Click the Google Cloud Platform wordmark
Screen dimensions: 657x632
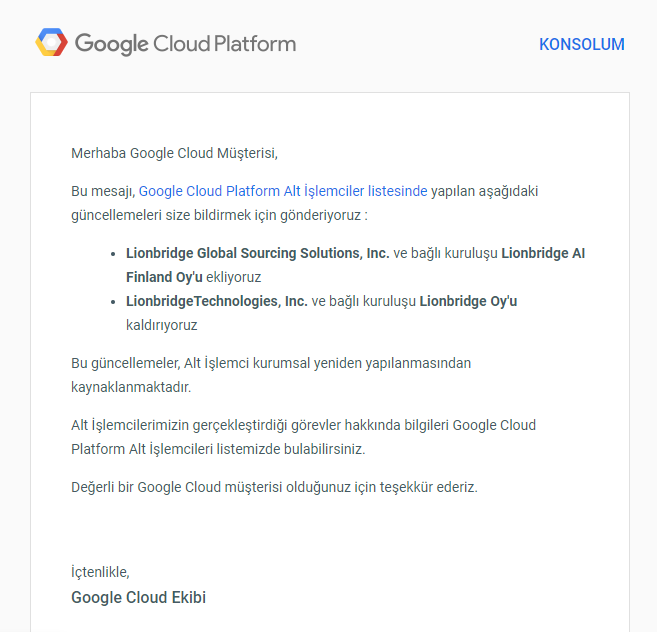[185, 44]
